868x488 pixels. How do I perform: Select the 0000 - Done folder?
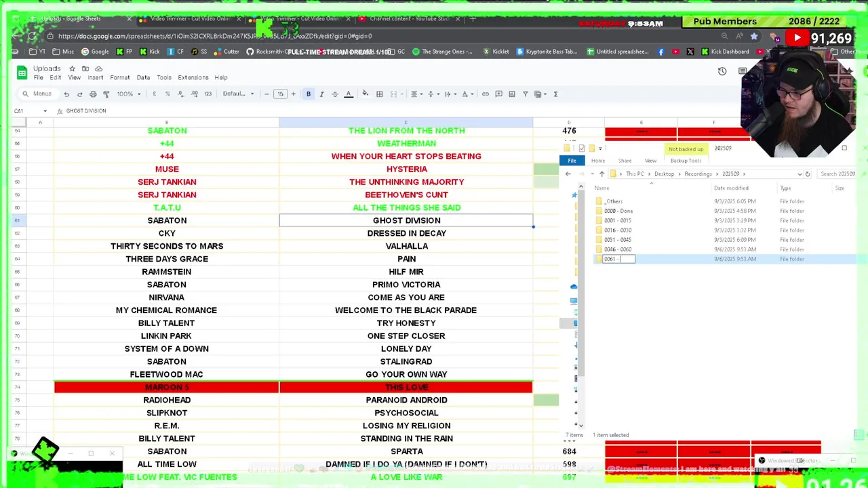(618, 211)
